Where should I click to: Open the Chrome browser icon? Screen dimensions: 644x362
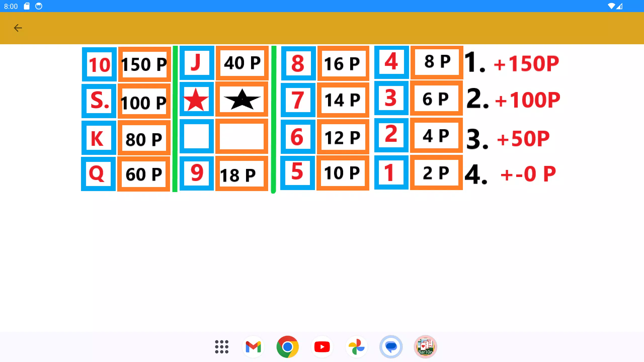288,347
